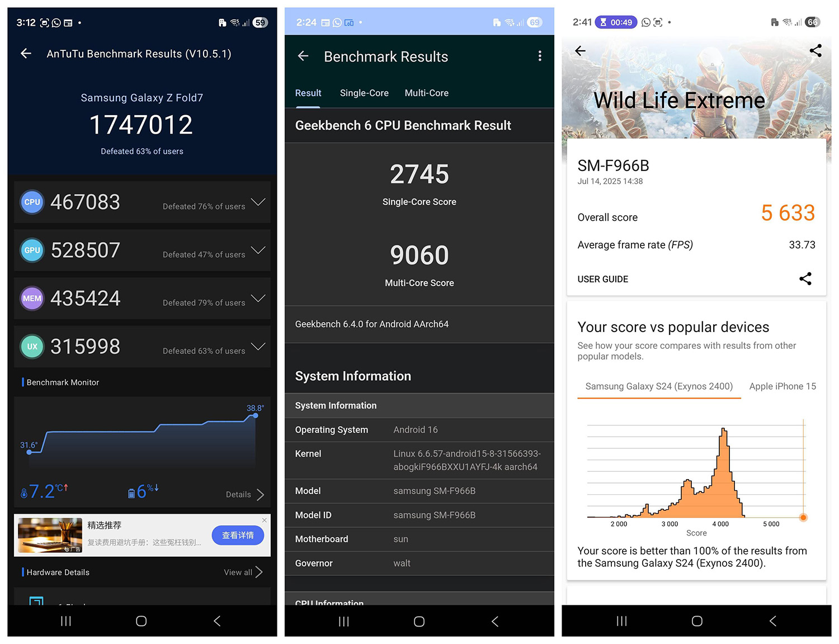Tap the UX score badge icon

pyautogui.click(x=32, y=347)
